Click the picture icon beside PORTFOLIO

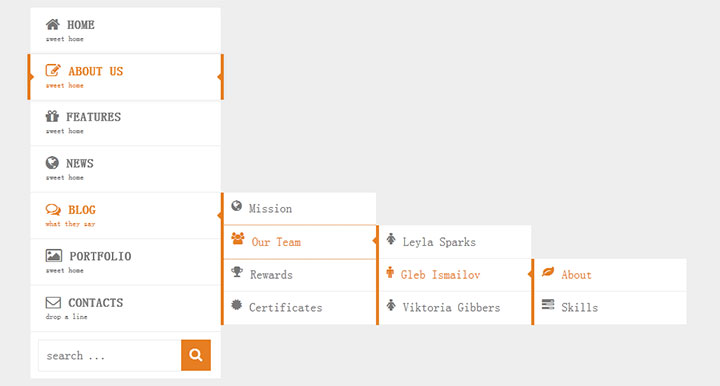[x=53, y=256]
